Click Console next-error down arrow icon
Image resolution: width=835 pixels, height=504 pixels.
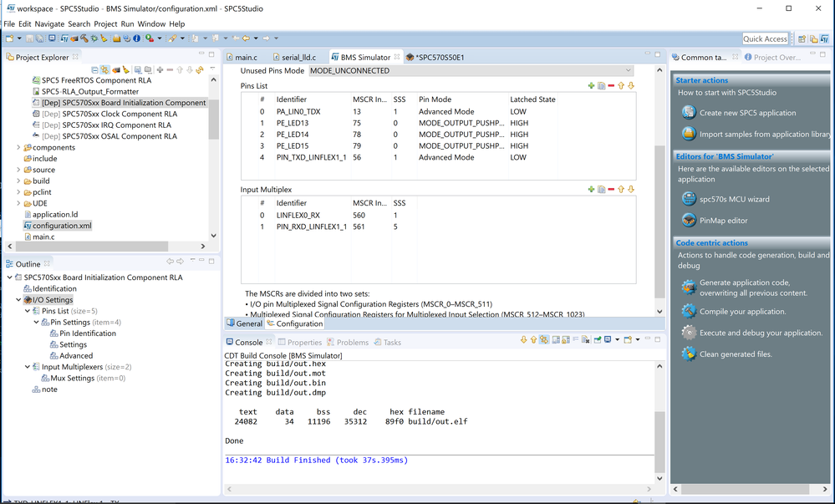point(523,340)
